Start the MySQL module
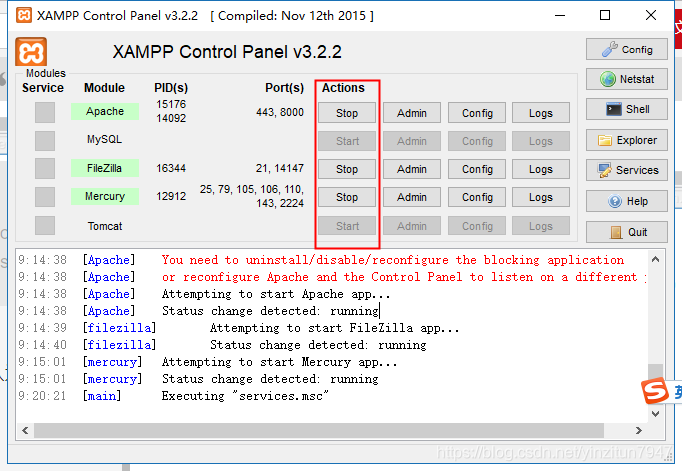682x471 pixels. [347, 141]
